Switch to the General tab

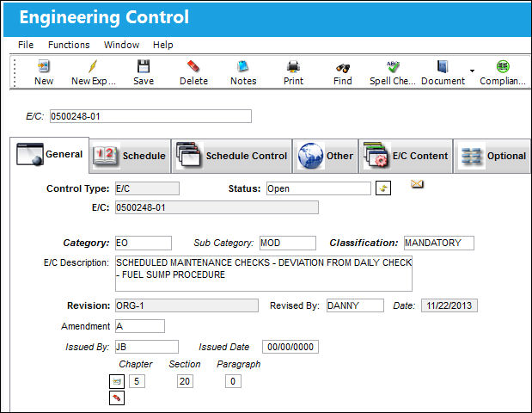click(50, 155)
